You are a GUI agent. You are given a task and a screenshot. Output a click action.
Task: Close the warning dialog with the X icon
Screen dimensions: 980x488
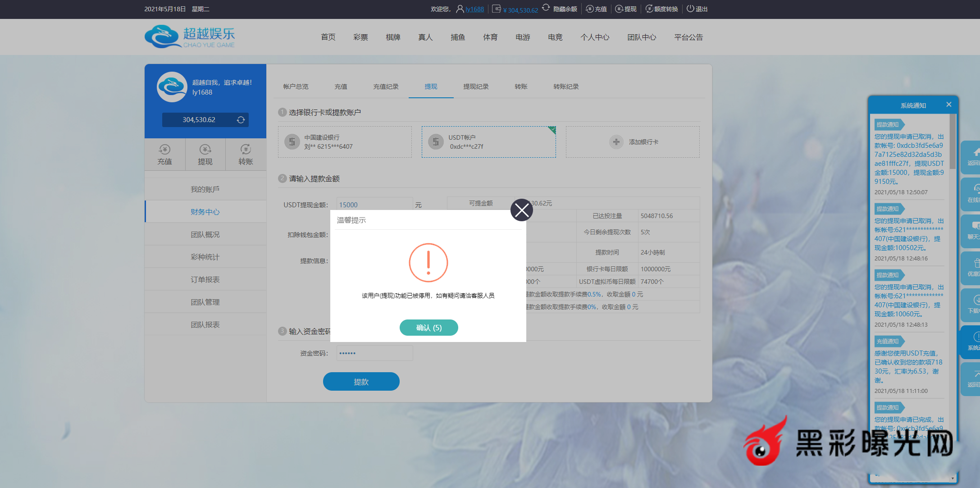tap(521, 210)
